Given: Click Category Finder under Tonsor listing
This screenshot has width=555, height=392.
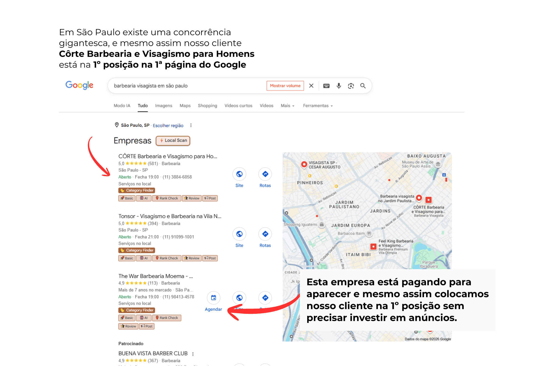Looking at the screenshot, I should point(137,250).
